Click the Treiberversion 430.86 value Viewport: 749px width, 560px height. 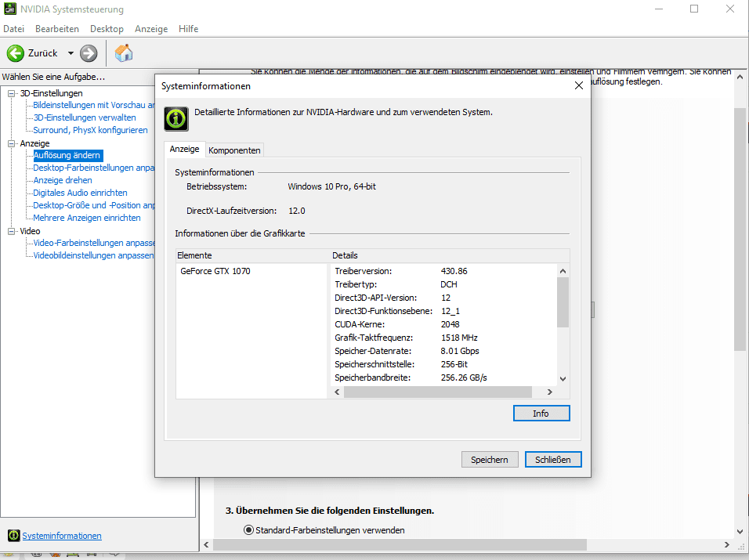point(454,271)
